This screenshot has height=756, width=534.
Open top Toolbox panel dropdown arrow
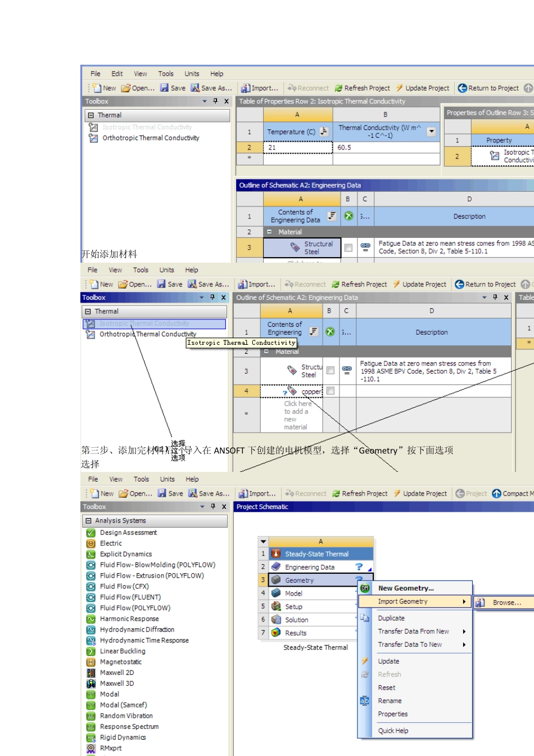pyautogui.click(x=205, y=101)
